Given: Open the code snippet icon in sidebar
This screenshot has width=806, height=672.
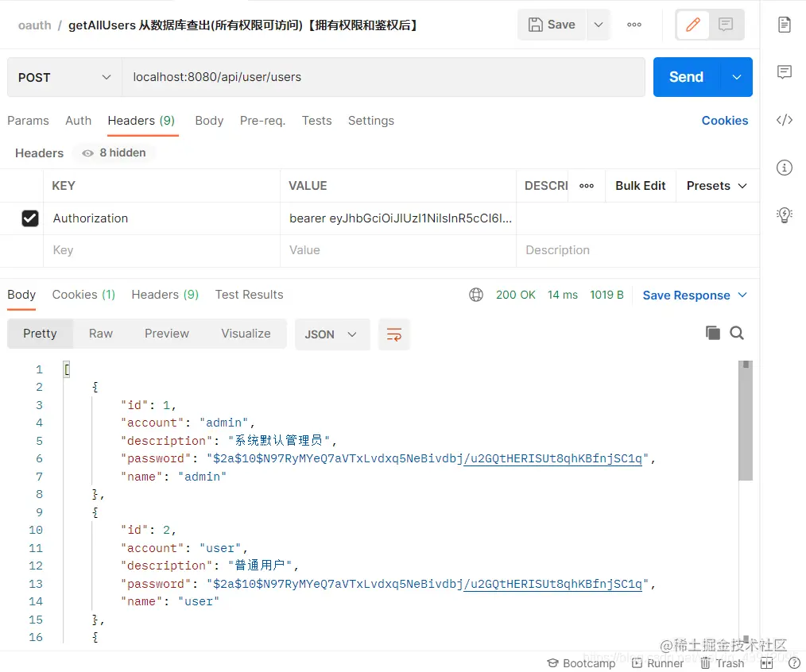Looking at the screenshot, I should [784, 120].
